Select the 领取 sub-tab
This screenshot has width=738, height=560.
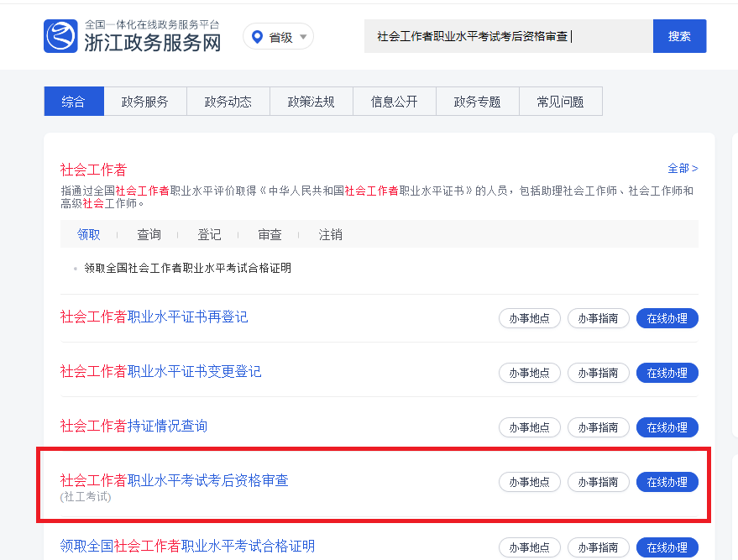point(88,234)
